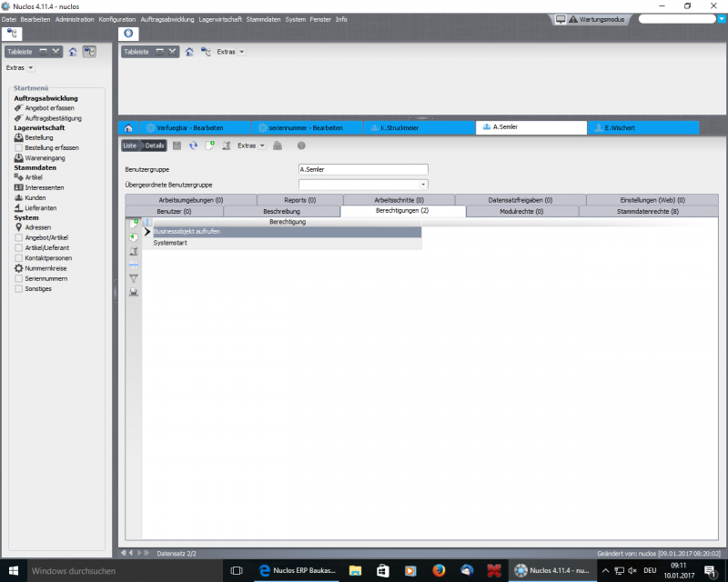Open Kunden in start menu
The image size is (728, 582).
tap(35, 197)
